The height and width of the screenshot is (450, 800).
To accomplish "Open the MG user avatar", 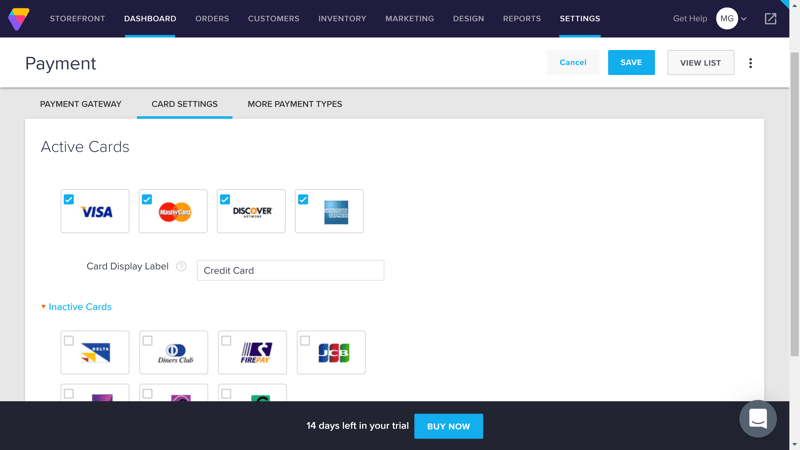I will 727,19.
